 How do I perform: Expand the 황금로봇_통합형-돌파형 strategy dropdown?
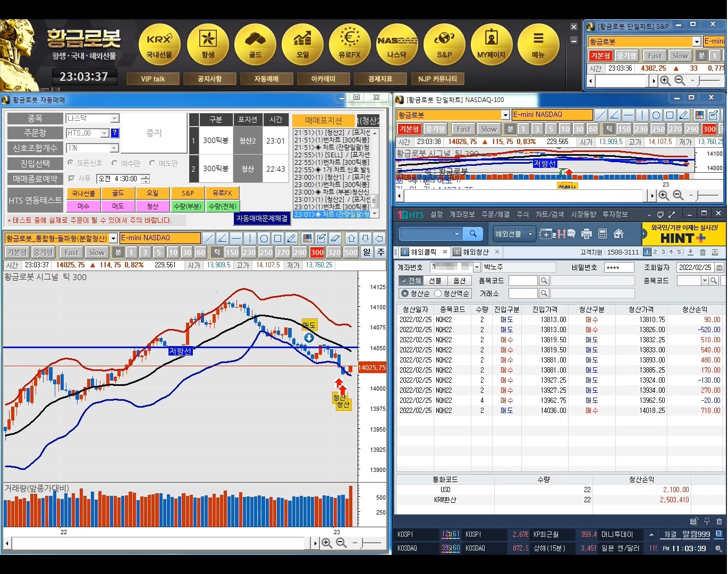click(x=113, y=238)
